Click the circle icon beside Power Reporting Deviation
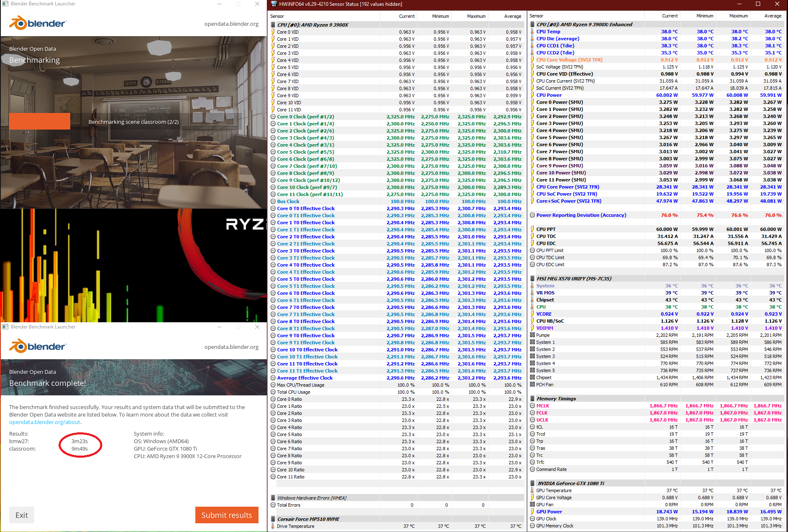 coord(532,215)
